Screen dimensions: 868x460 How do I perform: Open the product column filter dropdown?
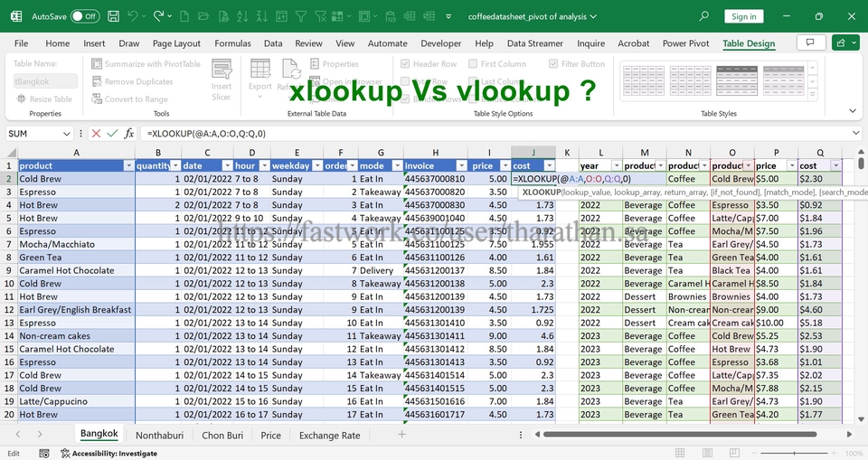coord(128,165)
